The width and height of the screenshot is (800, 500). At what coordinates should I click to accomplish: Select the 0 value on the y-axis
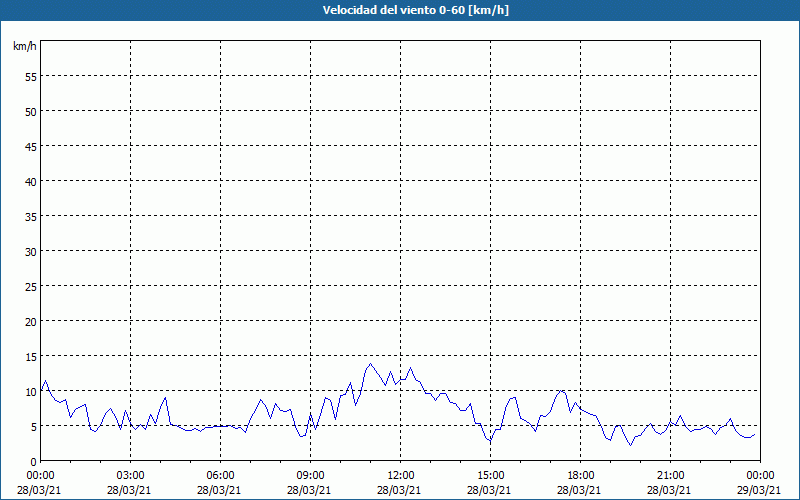pos(34,461)
